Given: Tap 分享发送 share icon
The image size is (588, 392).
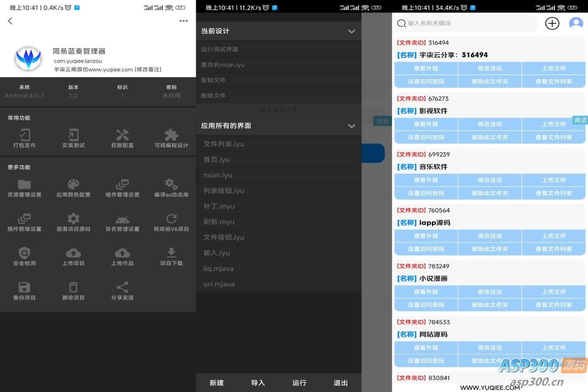Looking at the screenshot, I should click(122, 287).
